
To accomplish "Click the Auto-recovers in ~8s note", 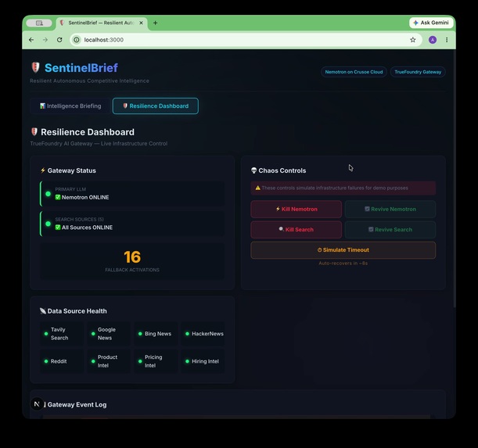I will tap(343, 263).
